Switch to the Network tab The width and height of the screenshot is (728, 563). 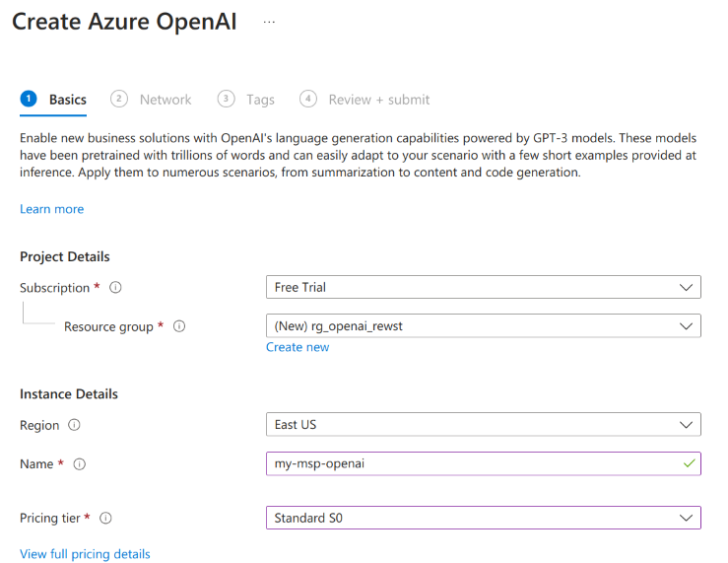pos(165,100)
